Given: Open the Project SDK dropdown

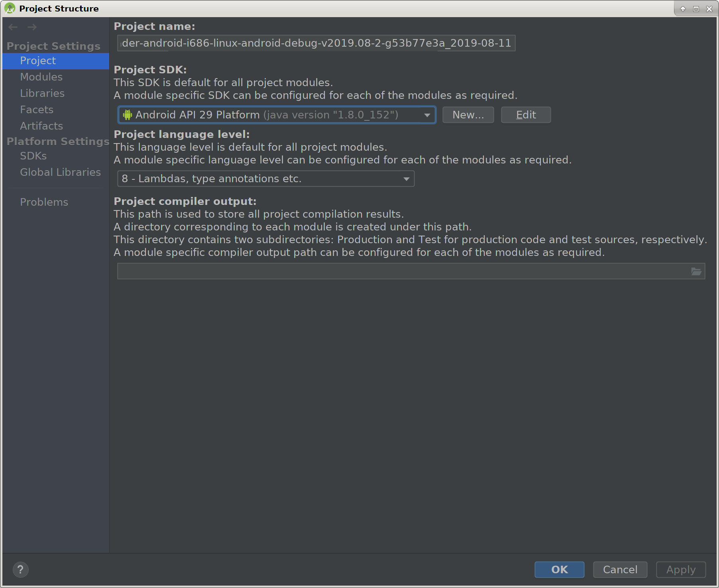Looking at the screenshot, I should pyautogui.click(x=427, y=115).
